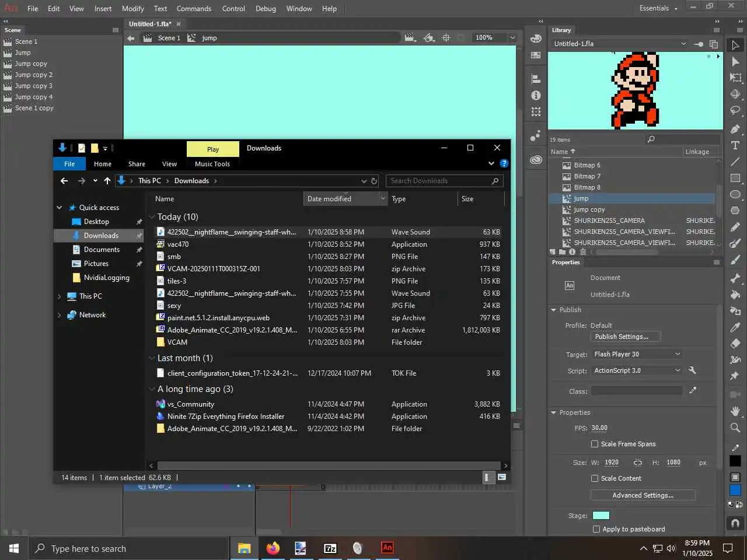Collapse the Today (10) group

pos(152,217)
